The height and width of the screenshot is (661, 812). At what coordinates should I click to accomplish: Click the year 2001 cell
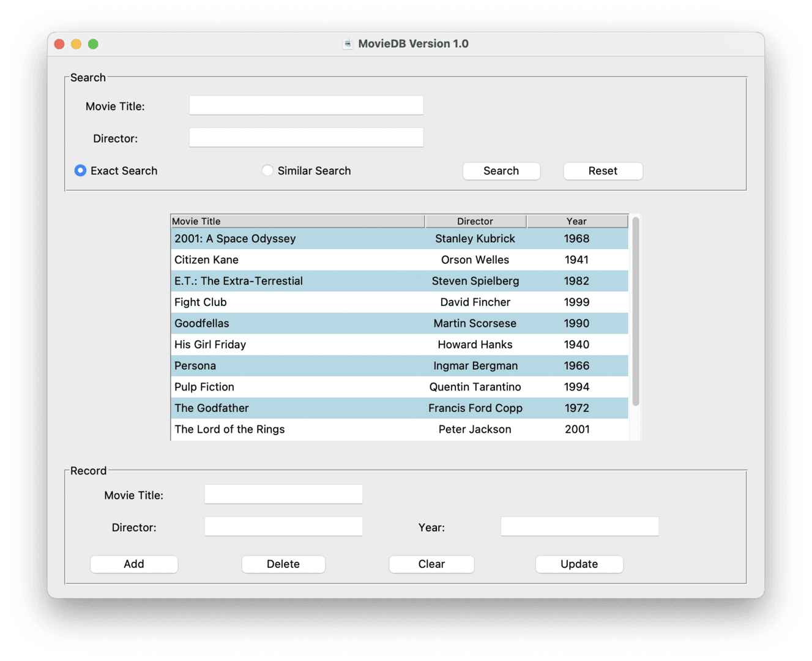click(577, 430)
